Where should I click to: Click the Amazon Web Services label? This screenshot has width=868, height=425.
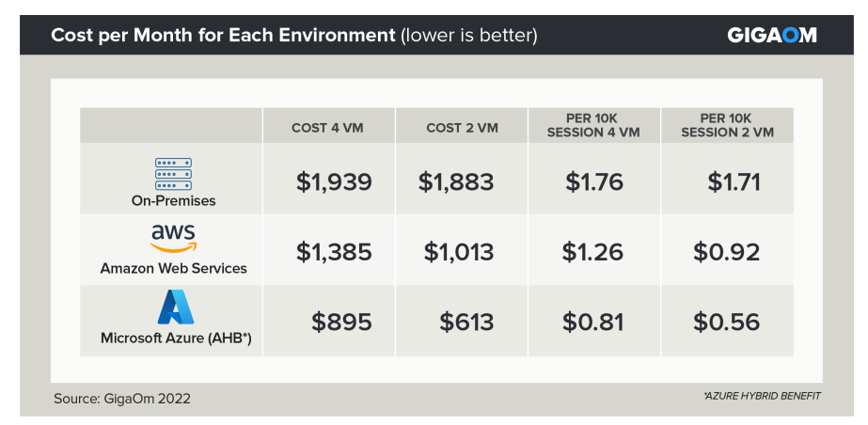tap(173, 268)
